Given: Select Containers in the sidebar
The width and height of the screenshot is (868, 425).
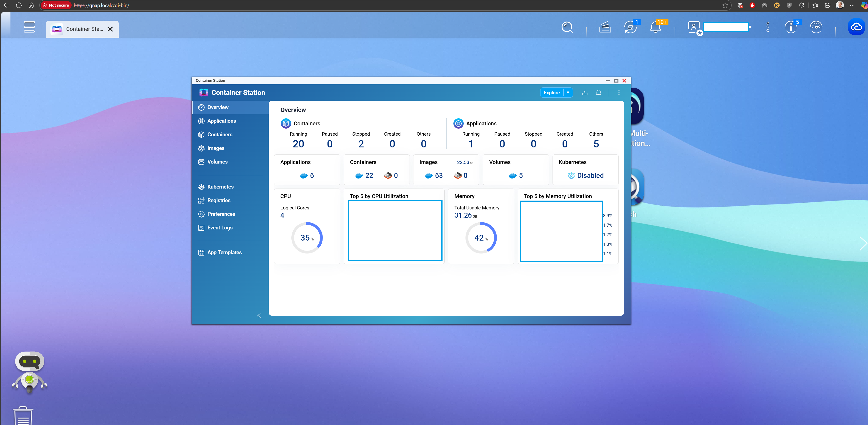Looking at the screenshot, I should (x=220, y=134).
